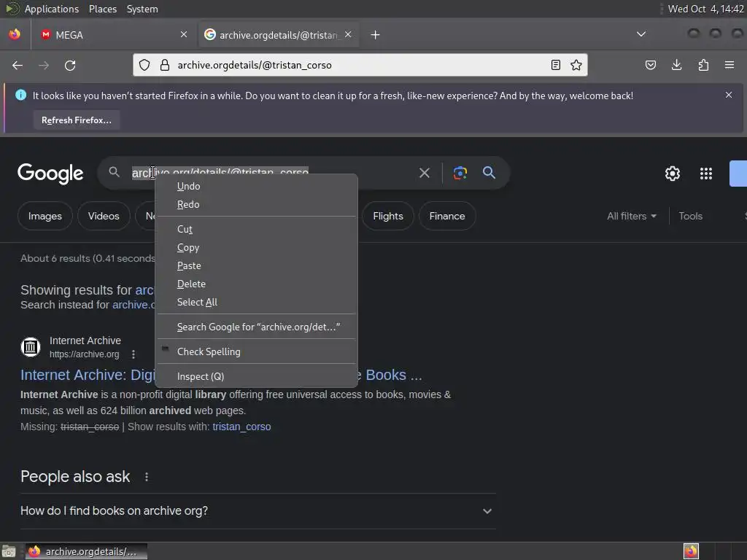Image resolution: width=747 pixels, height=560 pixels.
Task: Switch to the MEGA tab
Action: [x=113, y=35]
